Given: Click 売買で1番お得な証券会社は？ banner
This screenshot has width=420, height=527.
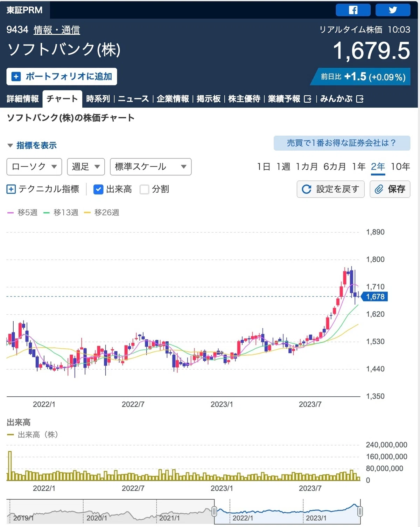Looking at the screenshot, I should pyautogui.click(x=342, y=143).
